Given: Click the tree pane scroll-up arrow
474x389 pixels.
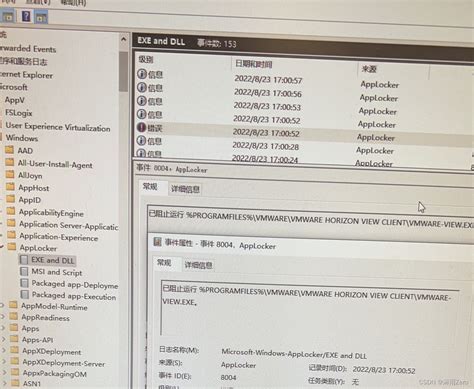Looking at the screenshot, I should [x=124, y=39].
